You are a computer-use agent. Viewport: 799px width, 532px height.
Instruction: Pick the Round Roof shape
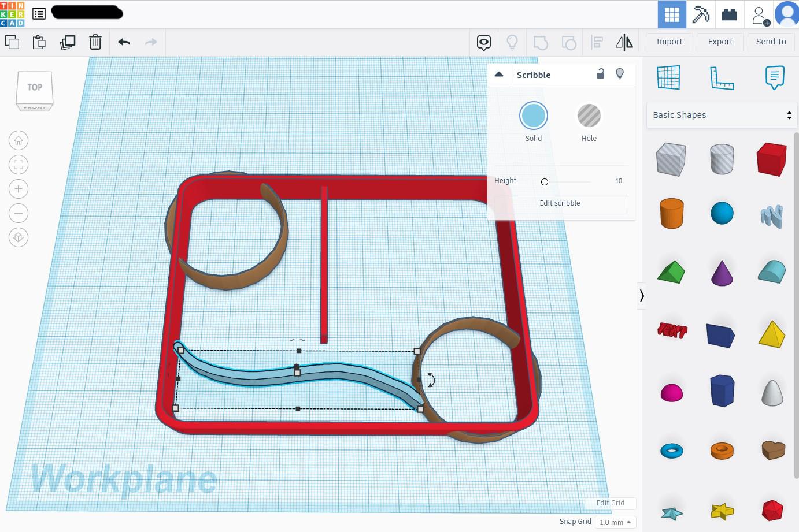[772, 271]
